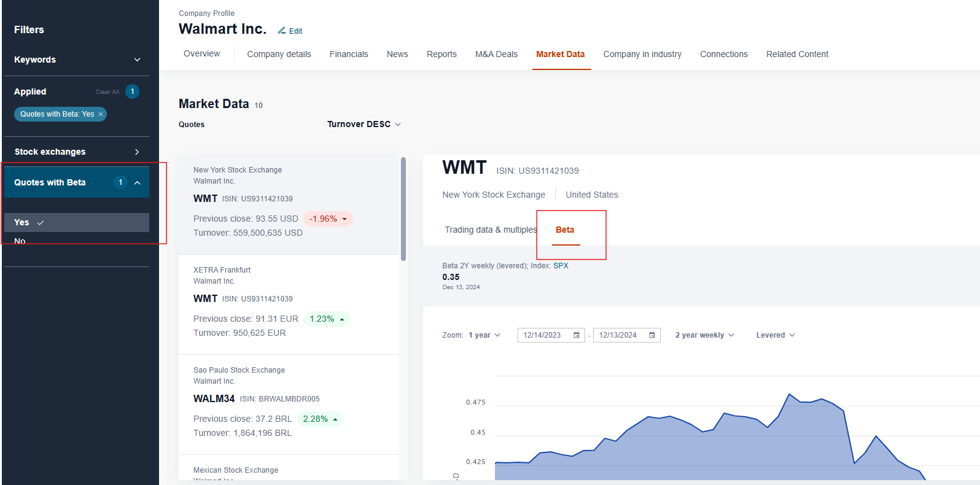980x485 pixels.
Task: Click Clear All applied filters
Action: (x=107, y=92)
